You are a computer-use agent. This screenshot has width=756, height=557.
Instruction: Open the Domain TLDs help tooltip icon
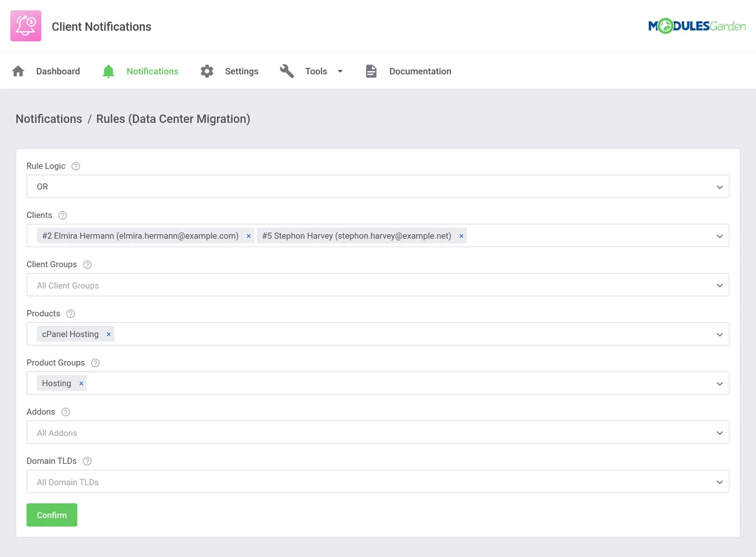point(87,461)
